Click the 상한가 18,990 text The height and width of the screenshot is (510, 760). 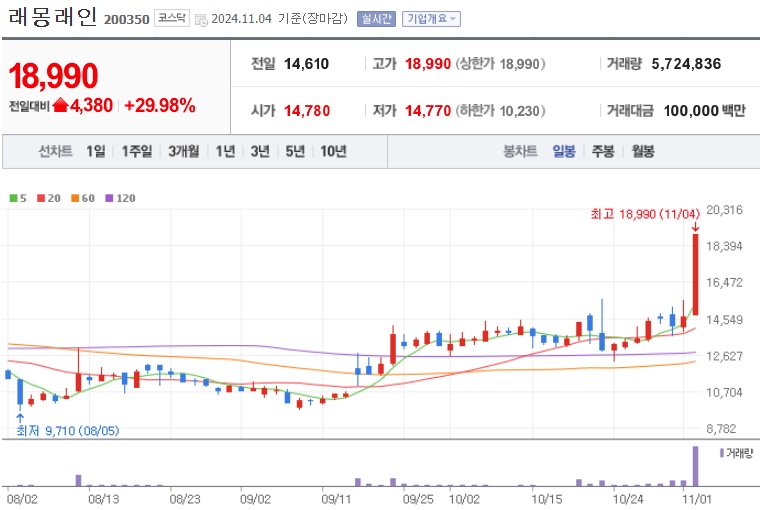coord(500,64)
